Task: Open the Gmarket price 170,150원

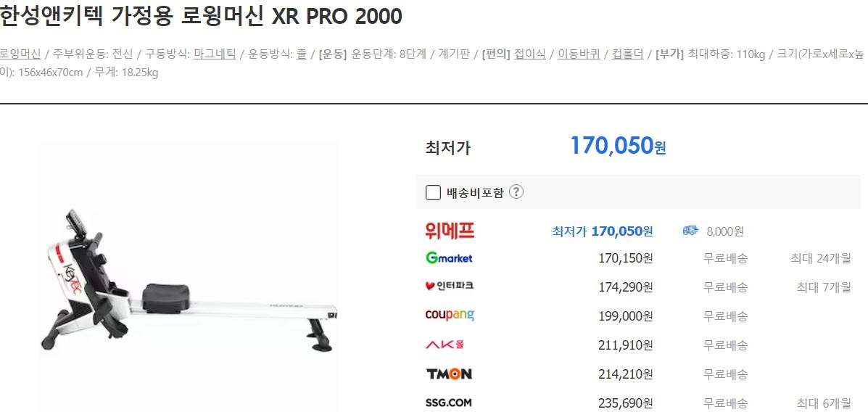Action: (626, 258)
